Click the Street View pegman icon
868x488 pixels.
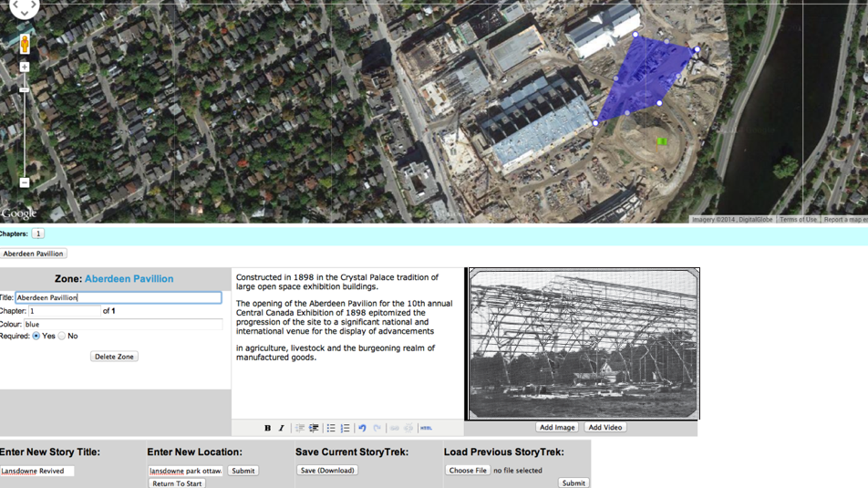coord(25,44)
